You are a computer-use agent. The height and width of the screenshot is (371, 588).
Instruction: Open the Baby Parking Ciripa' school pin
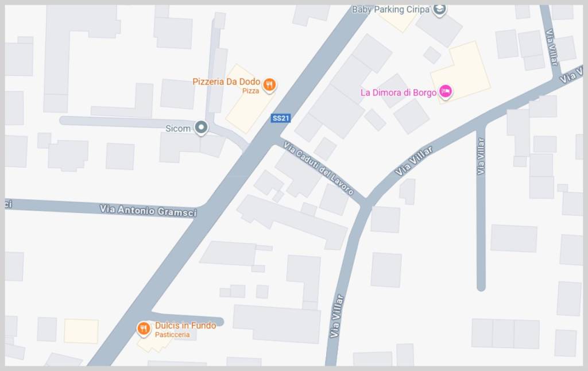439,10
